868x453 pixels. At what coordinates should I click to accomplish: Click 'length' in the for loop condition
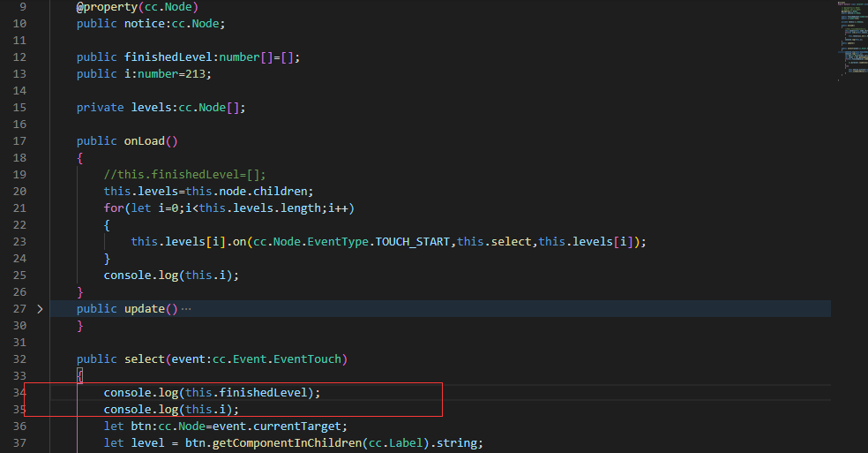click(301, 208)
